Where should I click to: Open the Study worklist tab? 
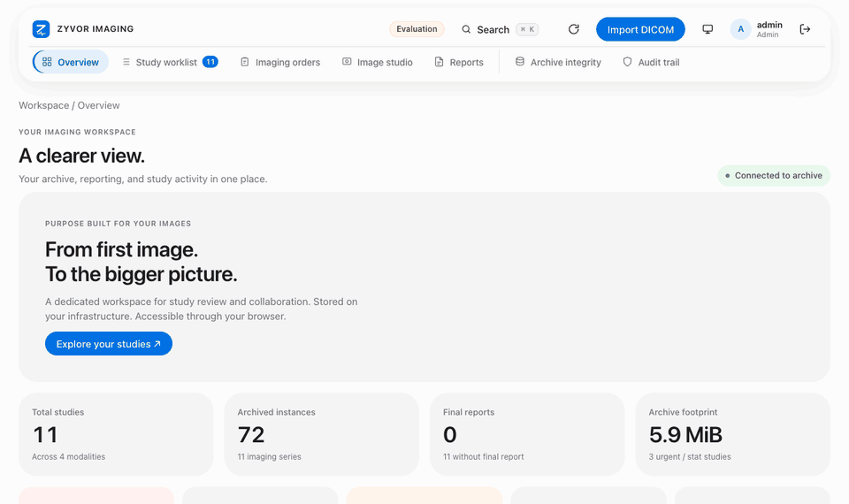point(170,62)
